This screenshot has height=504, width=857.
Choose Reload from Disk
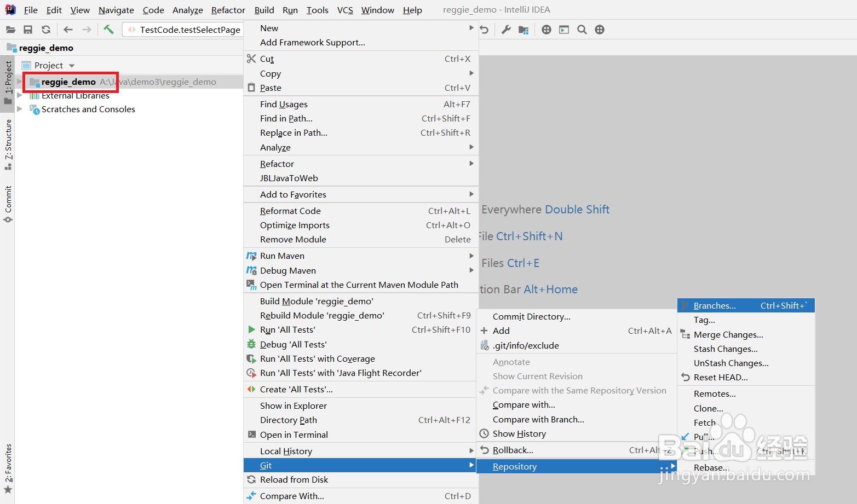361,479
